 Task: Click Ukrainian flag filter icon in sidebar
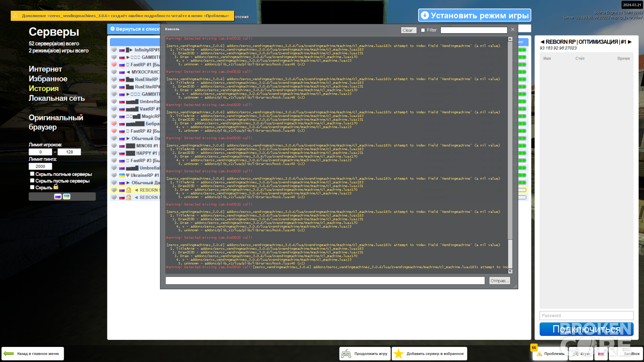pyautogui.click(x=67, y=197)
